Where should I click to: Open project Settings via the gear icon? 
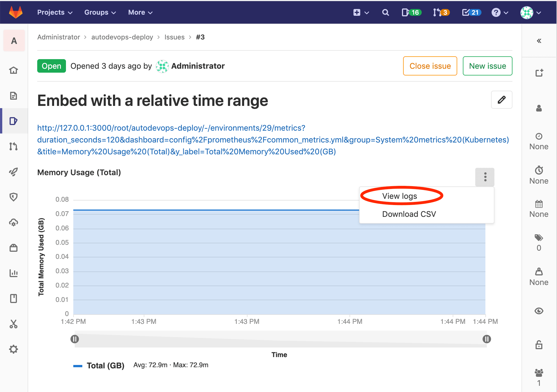point(14,349)
